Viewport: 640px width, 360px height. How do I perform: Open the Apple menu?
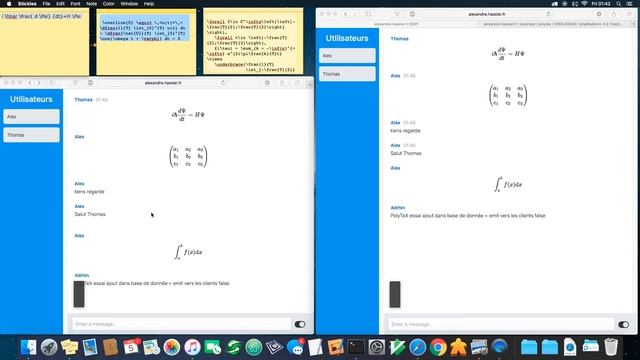[x=9, y=4]
